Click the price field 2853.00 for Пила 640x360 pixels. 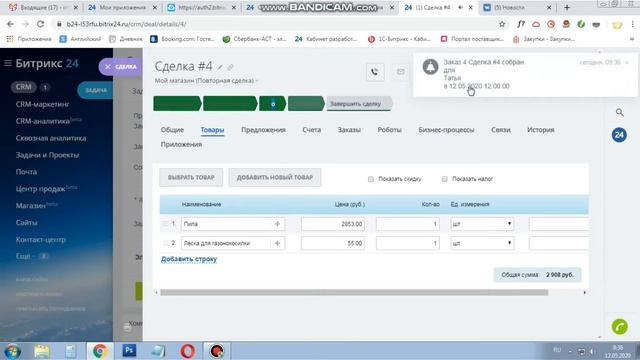pyautogui.click(x=333, y=224)
